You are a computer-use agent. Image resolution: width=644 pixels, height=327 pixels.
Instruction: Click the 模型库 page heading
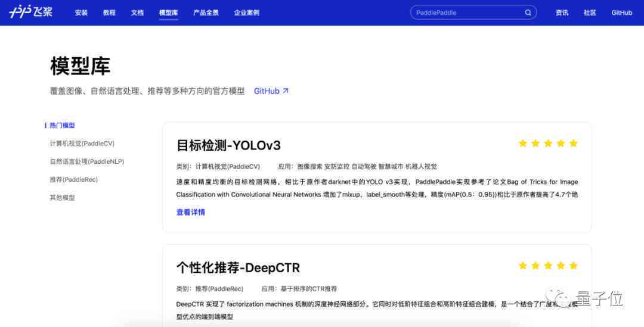click(x=80, y=66)
